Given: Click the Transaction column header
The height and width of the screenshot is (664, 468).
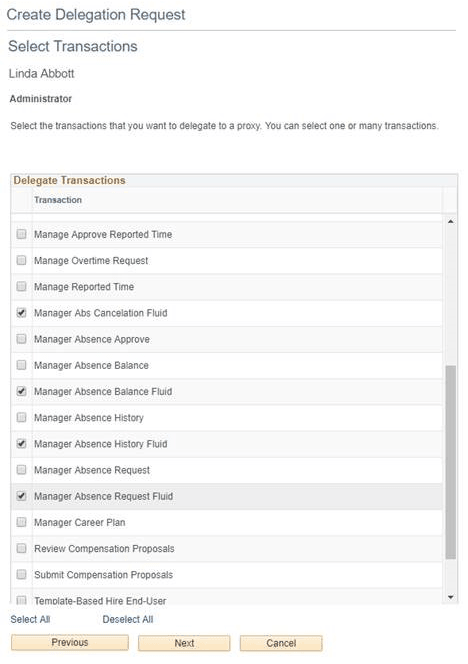Looking at the screenshot, I should 58,200.
